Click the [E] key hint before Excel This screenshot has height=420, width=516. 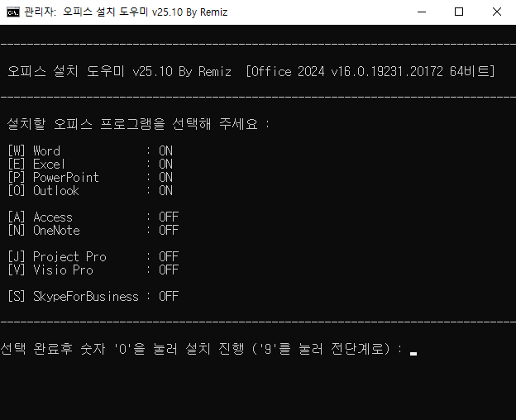tap(17, 165)
